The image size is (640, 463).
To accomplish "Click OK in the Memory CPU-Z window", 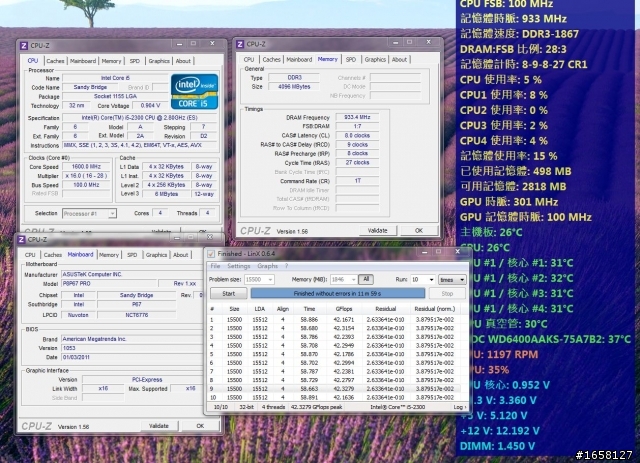I will tap(419, 231).
